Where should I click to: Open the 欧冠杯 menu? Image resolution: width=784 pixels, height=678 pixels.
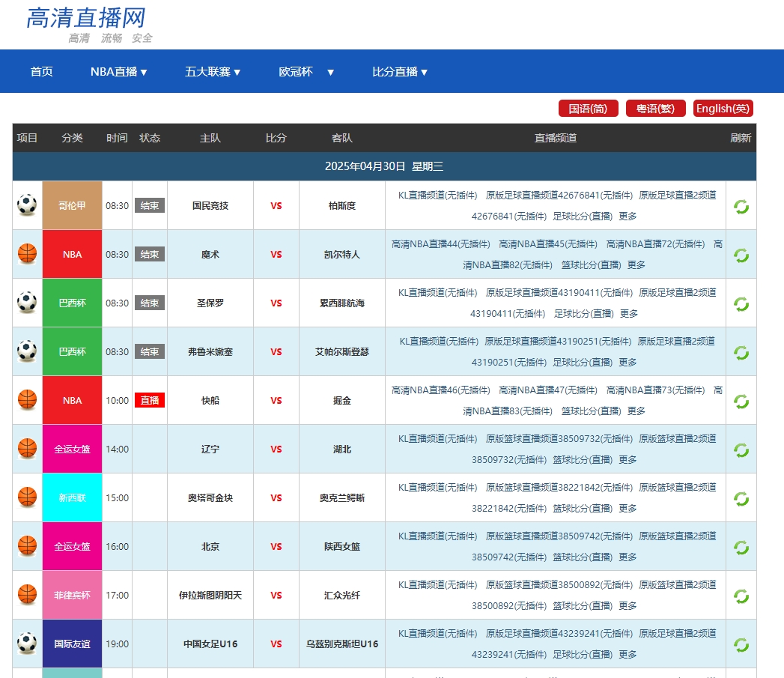[304, 72]
